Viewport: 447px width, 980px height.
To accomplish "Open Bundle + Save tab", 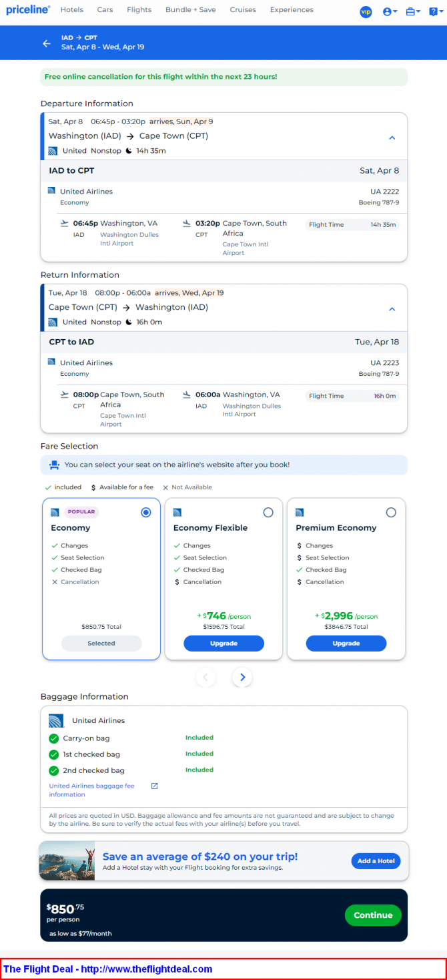I will point(190,10).
